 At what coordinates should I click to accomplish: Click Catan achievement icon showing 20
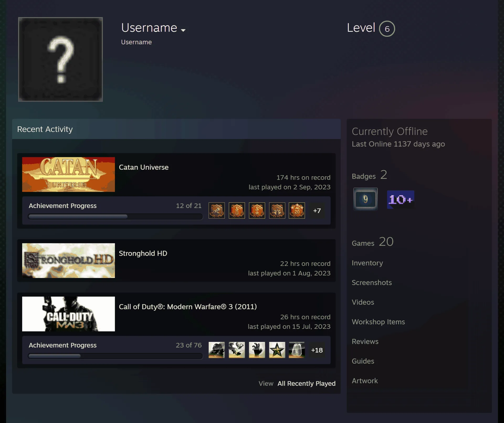297,210
